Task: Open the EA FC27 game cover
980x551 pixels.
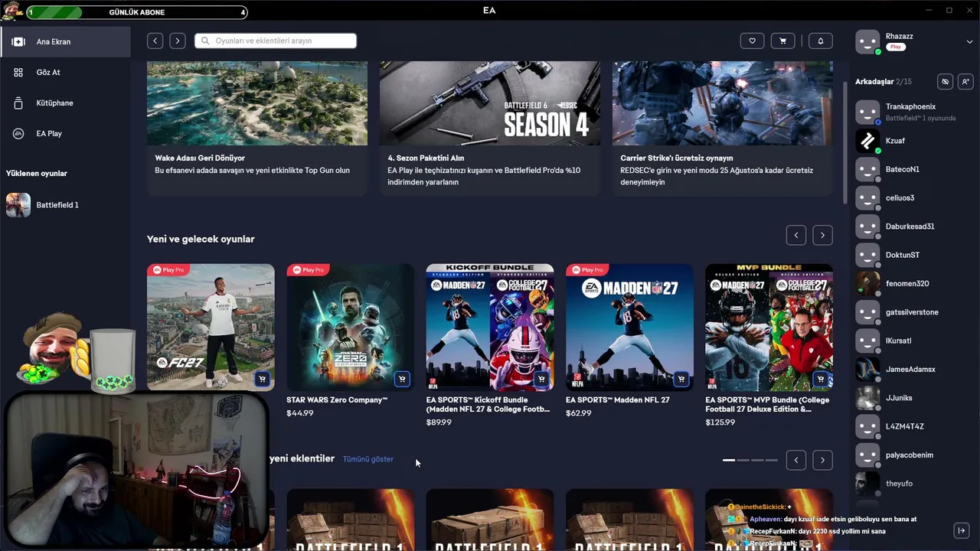Action: click(x=211, y=328)
